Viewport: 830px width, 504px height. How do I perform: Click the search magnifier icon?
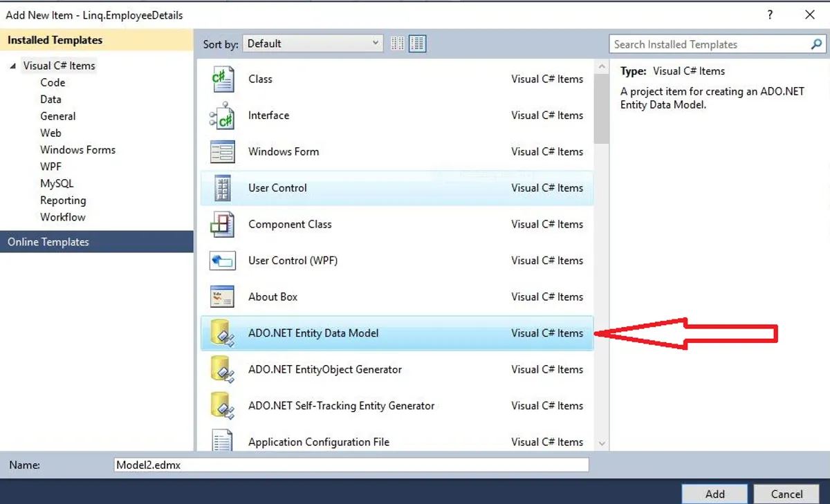pos(816,44)
